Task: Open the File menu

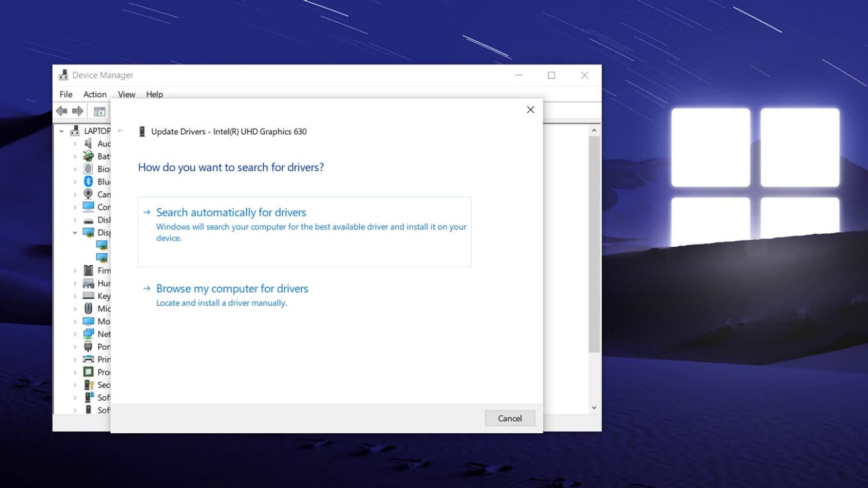Action: [66, 94]
